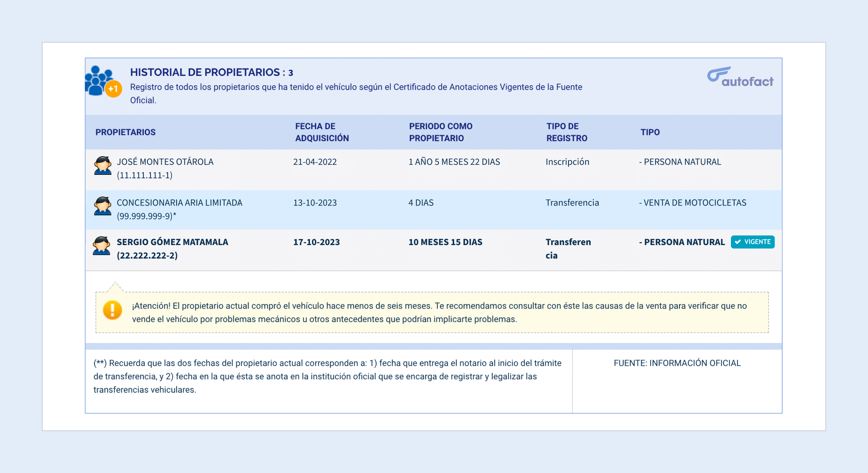Click the 13-10-2023 acquisition date
The width and height of the screenshot is (868, 473).
pyautogui.click(x=315, y=203)
